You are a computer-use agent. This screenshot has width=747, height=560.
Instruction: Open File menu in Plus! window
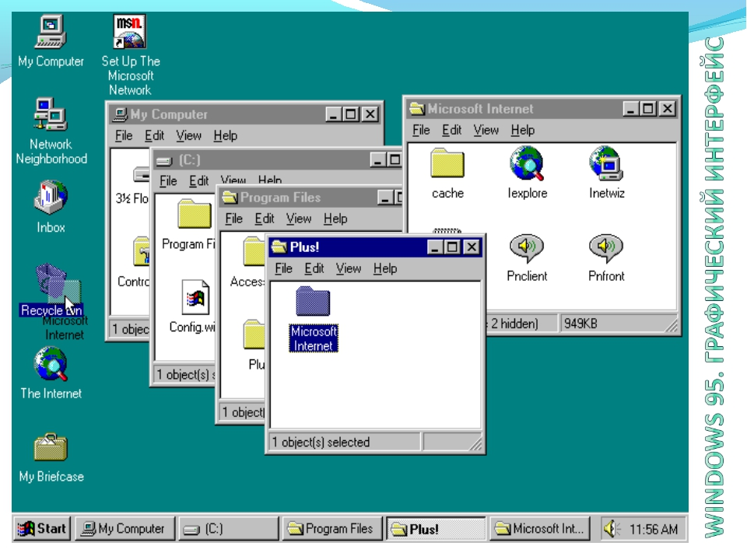(x=283, y=268)
